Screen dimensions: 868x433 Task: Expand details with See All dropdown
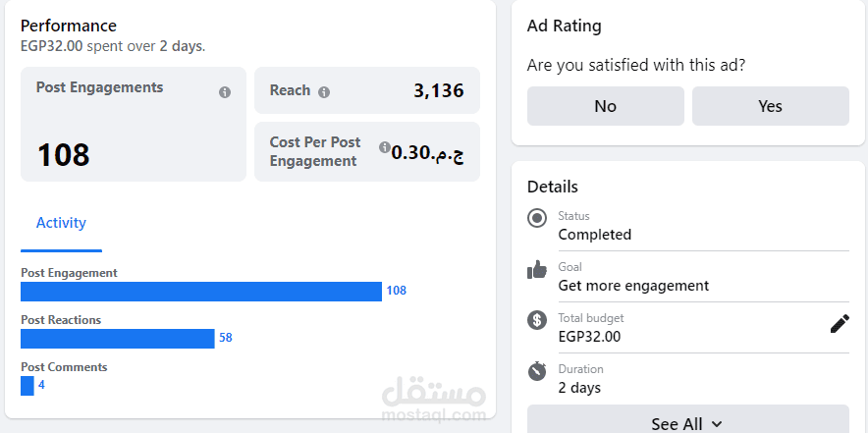pyautogui.click(x=687, y=423)
